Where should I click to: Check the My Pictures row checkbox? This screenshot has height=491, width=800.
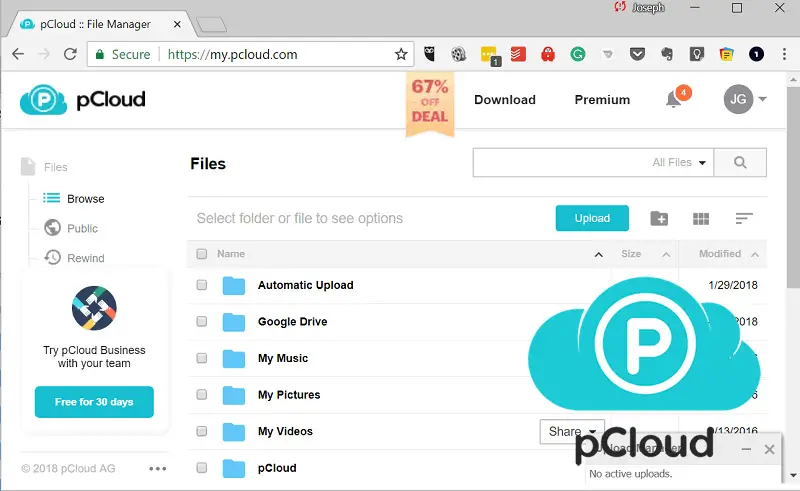click(x=202, y=395)
